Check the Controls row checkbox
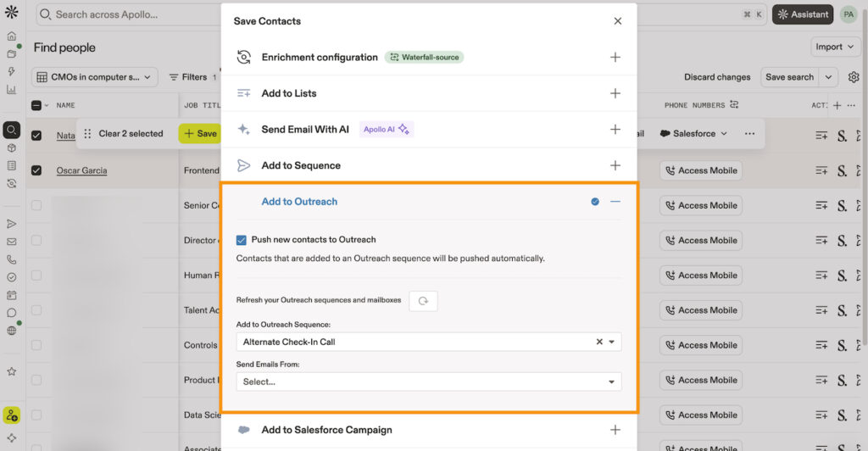This screenshot has width=868, height=451. 36,345
